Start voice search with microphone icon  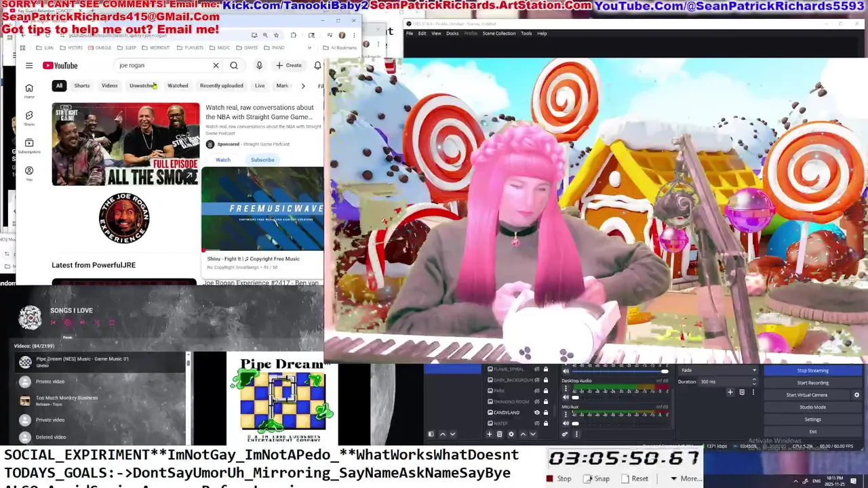point(259,66)
